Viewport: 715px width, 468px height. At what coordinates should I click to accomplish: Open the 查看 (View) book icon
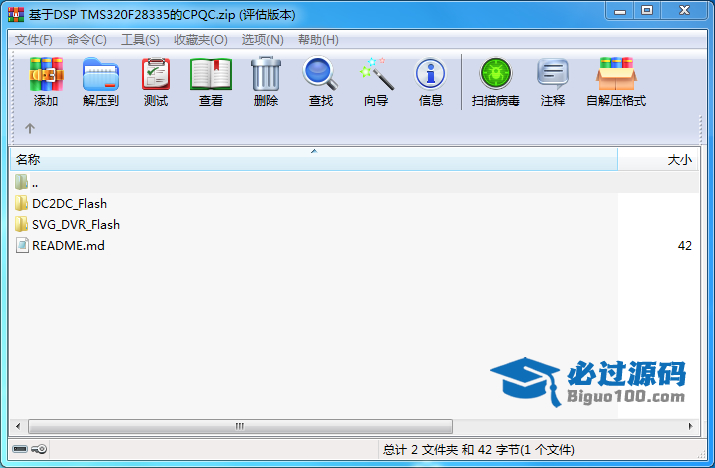pos(211,74)
